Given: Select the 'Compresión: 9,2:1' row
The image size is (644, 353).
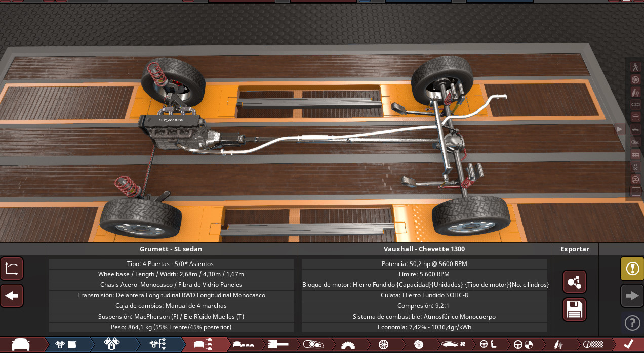Looking at the screenshot, I should point(424,306).
